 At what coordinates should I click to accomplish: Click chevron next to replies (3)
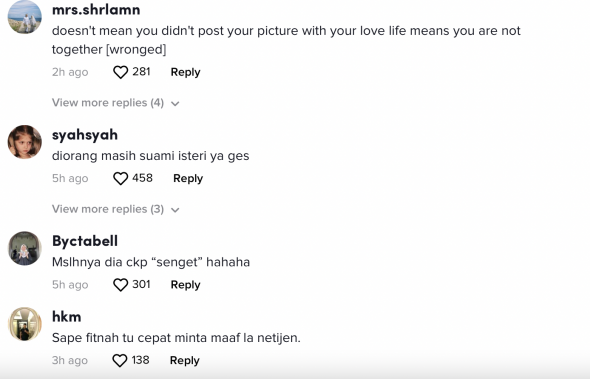coord(175,210)
